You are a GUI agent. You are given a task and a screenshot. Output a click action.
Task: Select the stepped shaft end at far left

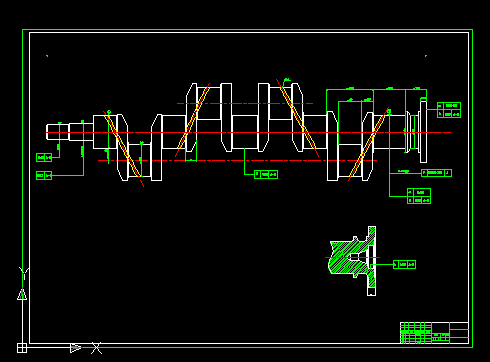(70, 132)
